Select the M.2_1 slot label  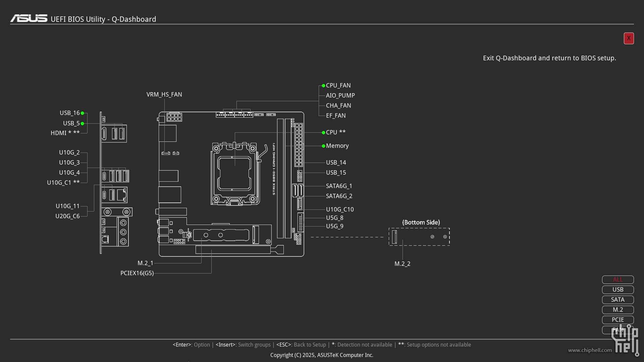[146, 263]
